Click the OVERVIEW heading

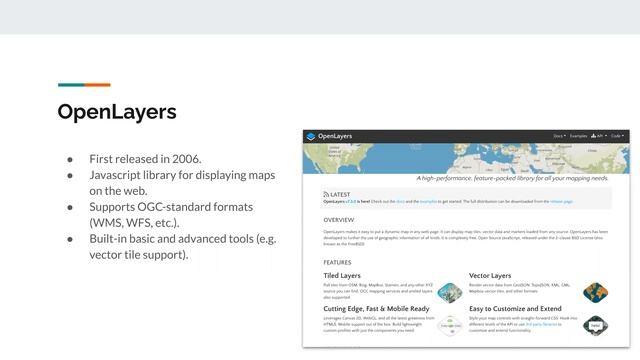[x=339, y=220]
